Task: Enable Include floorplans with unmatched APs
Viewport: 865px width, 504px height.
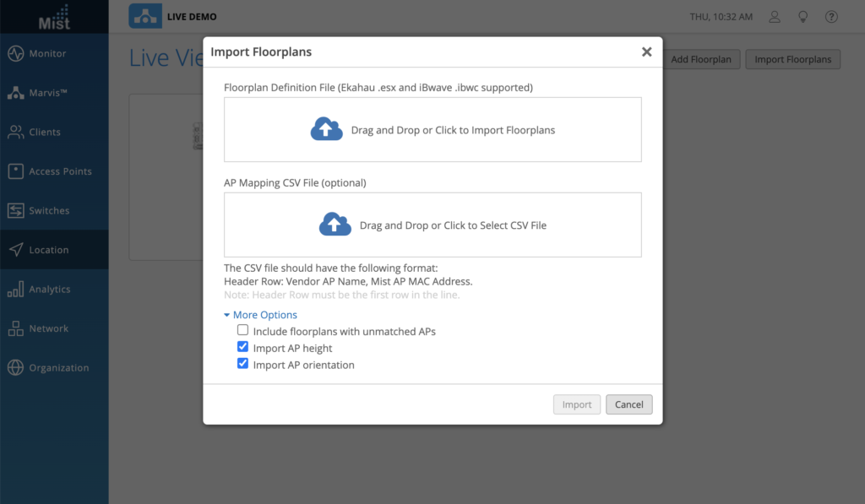Action: coord(243,331)
